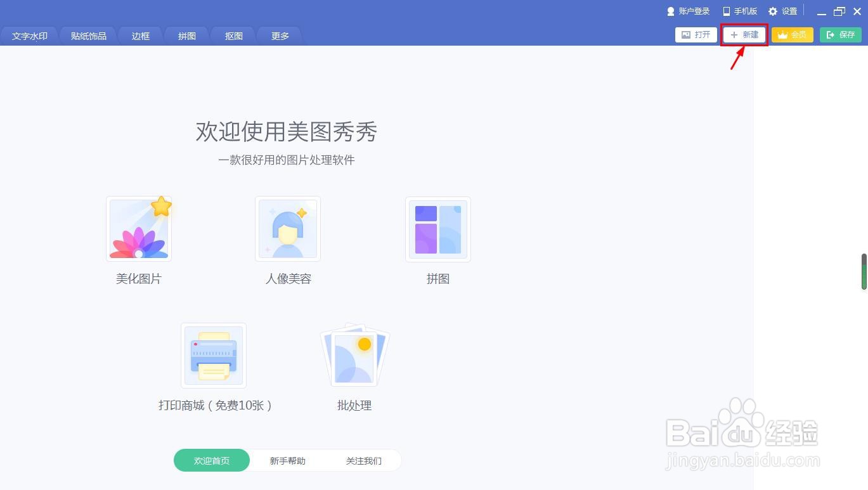Launch the 人像美容 portrait beauty icon
This screenshot has width=868, height=490.
tap(288, 229)
